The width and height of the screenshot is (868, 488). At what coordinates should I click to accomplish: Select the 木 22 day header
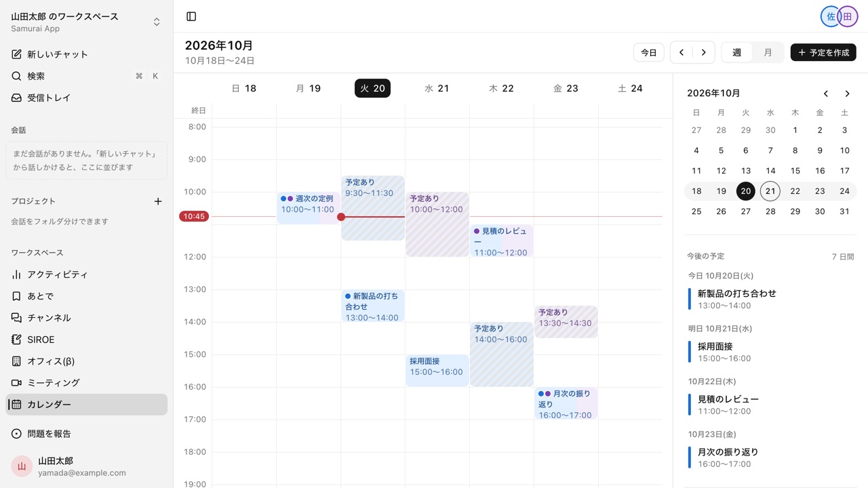pos(502,88)
